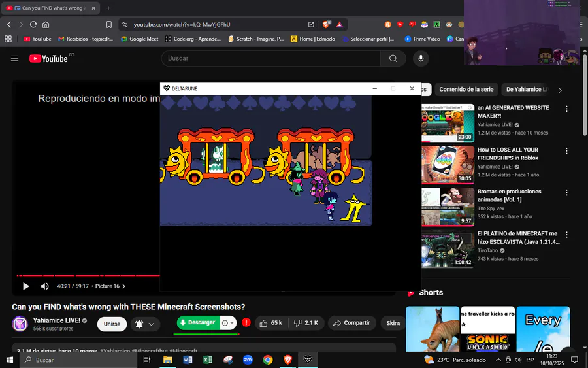The width and height of the screenshot is (588, 368).
Task: Switch to Deltarune via taskbar icon
Action: [308, 360]
